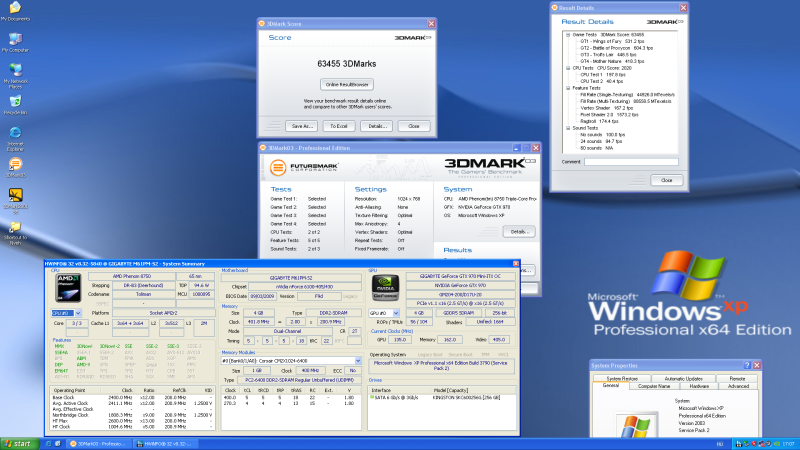The height and width of the screenshot is (450, 800).
Task: Click Close button in 3DMark Score window
Action: point(414,126)
